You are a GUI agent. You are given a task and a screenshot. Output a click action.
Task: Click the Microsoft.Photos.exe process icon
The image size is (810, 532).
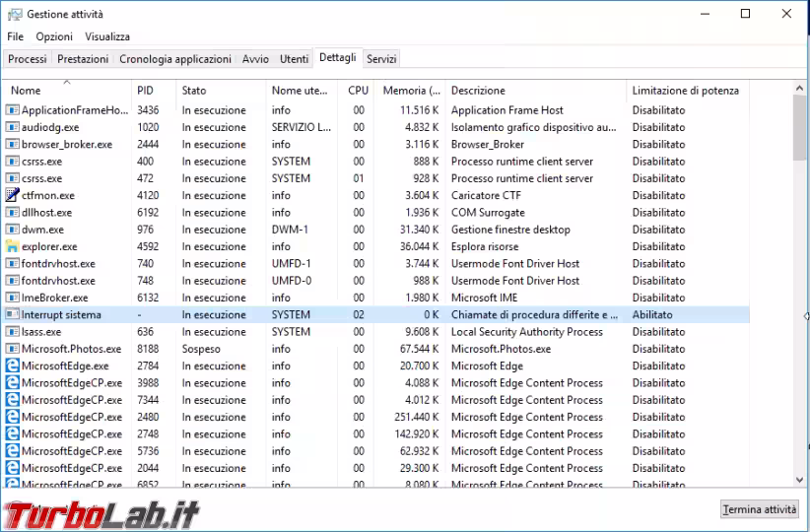(13, 349)
